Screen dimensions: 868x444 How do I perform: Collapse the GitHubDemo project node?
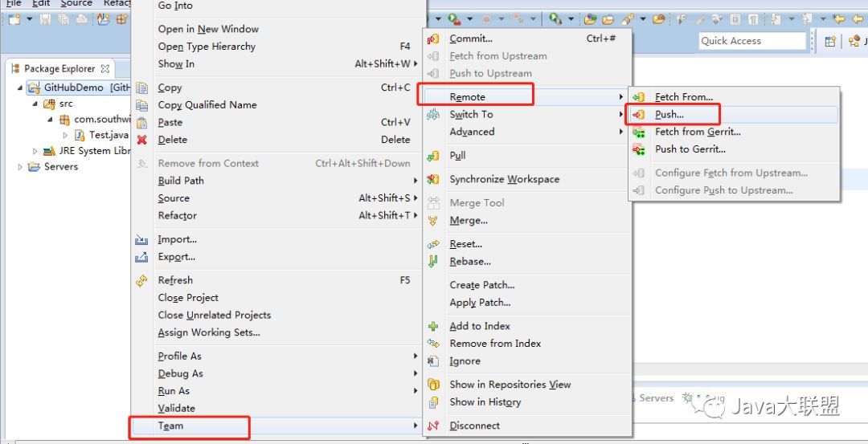(x=20, y=88)
